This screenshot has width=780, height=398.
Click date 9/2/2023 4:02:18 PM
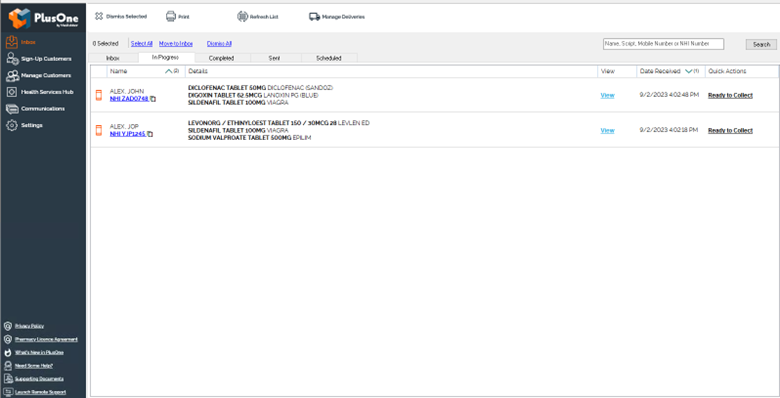click(669, 130)
